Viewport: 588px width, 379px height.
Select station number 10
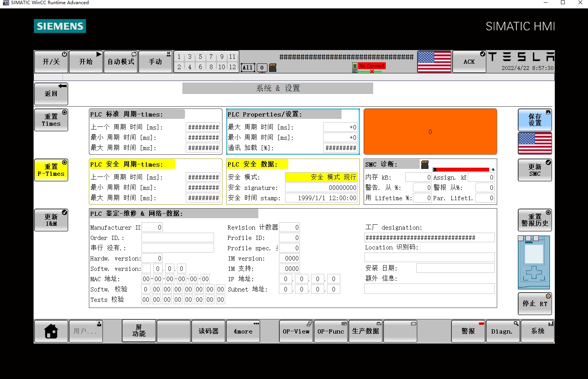pos(222,67)
